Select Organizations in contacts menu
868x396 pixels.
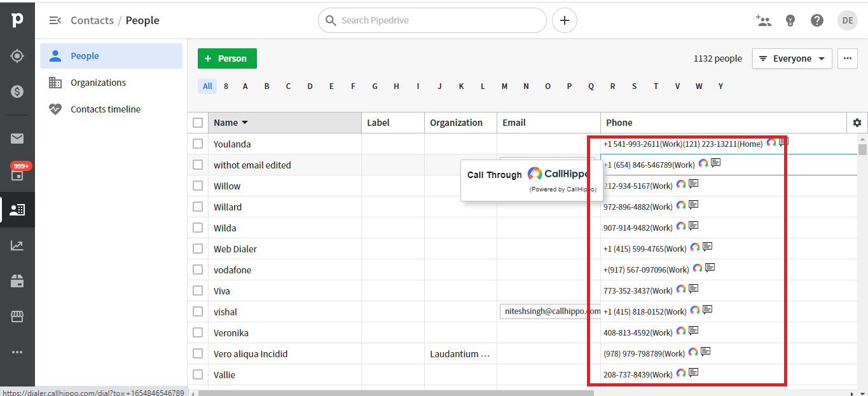click(x=111, y=83)
